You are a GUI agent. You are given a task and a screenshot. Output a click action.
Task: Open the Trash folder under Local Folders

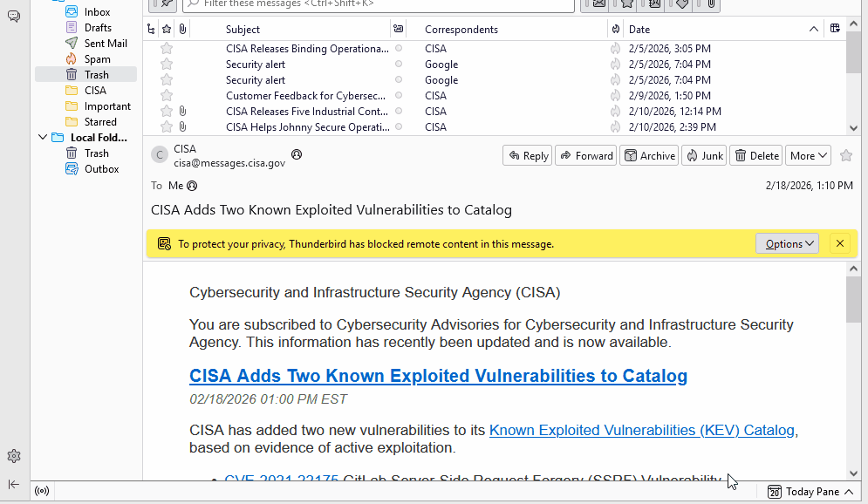click(x=96, y=153)
